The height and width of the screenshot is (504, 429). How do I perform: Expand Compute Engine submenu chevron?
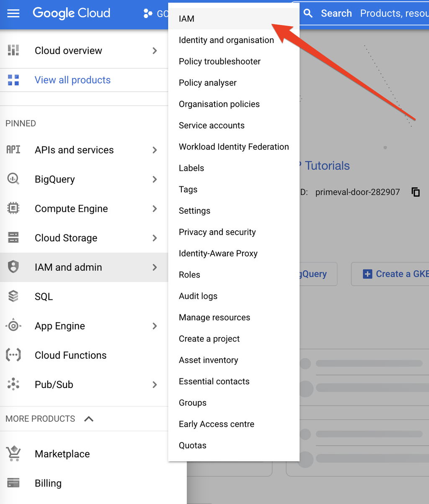pos(155,208)
